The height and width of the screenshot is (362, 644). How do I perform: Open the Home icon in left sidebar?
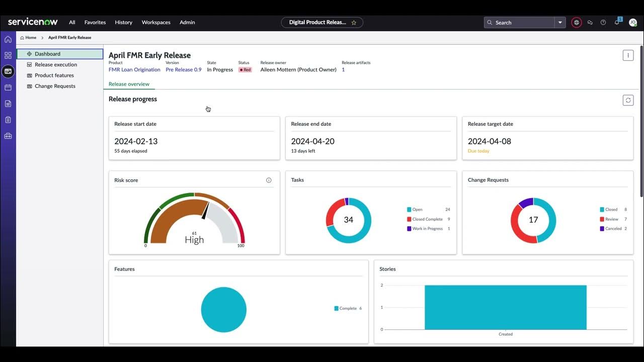pos(8,39)
